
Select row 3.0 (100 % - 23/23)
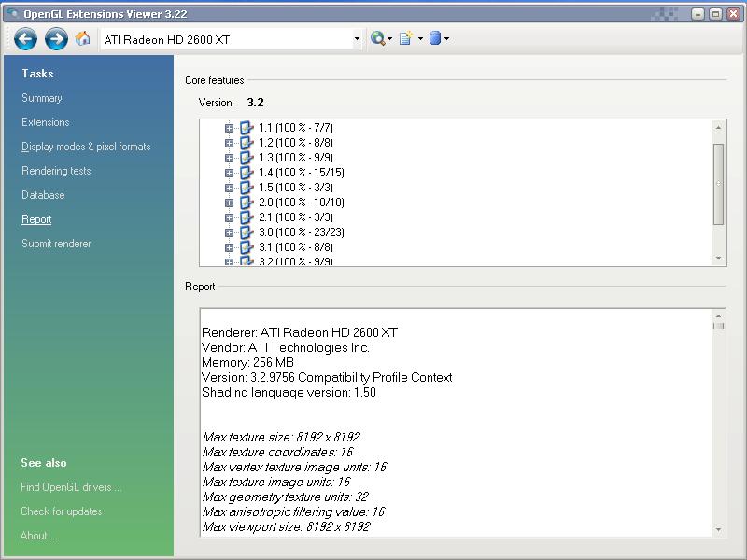(301, 232)
